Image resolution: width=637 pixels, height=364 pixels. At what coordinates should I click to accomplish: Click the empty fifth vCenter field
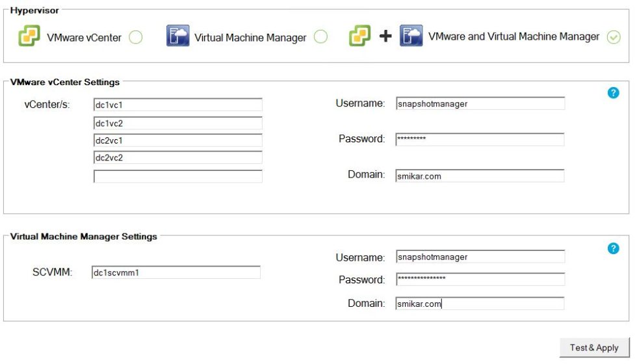[177, 176]
